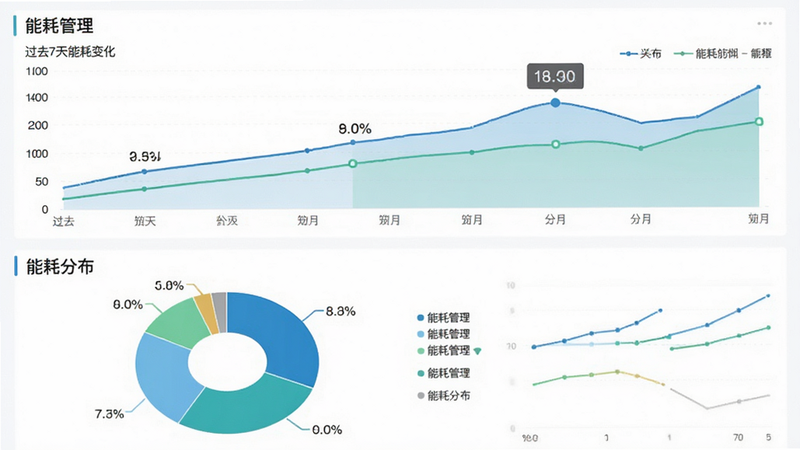Click the 0.0% donut label
The width and height of the screenshot is (800, 450).
coord(327,430)
